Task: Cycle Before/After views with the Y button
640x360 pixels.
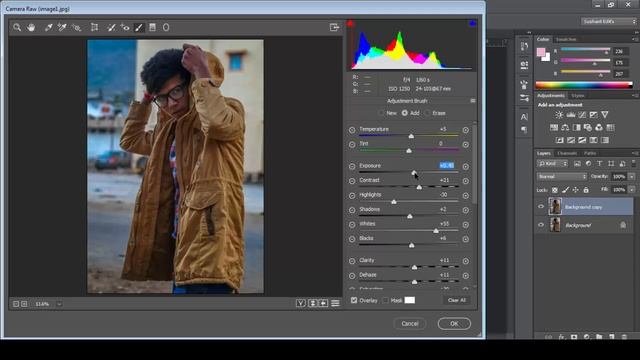Action: tap(301, 303)
